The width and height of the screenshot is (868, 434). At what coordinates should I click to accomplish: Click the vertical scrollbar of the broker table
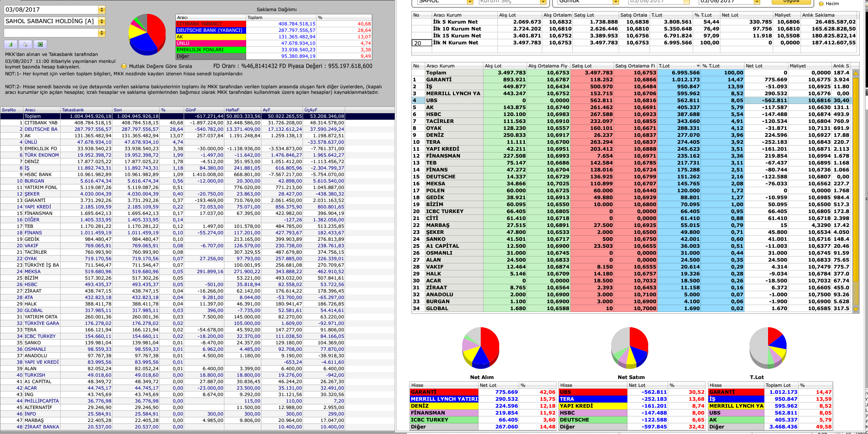coord(856,191)
